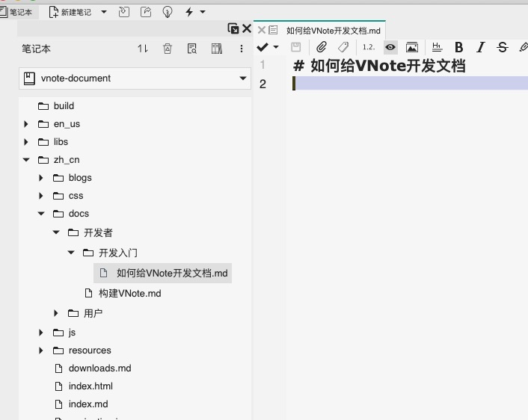Open the downloads.md file
Viewport: 528px width, 420px height.
[x=99, y=368]
